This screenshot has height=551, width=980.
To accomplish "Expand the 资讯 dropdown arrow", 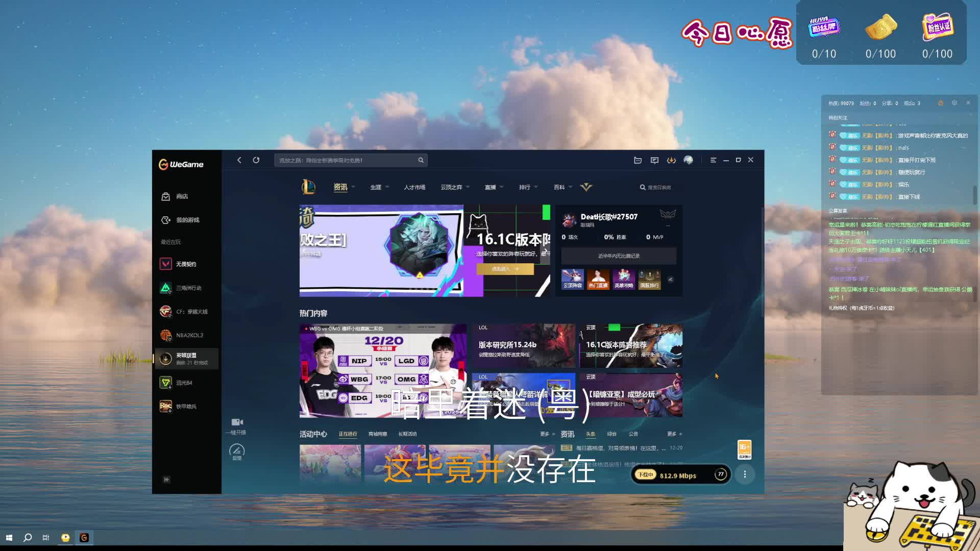I will pos(353,187).
